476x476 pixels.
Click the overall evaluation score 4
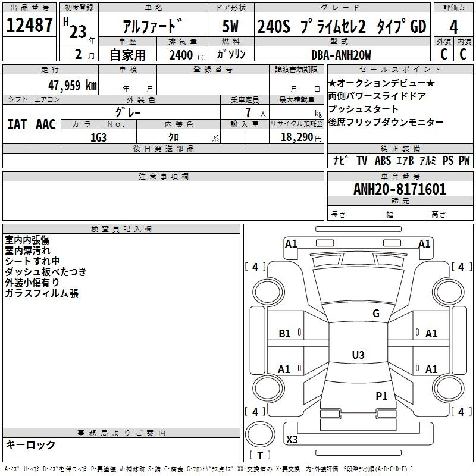click(x=453, y=26)
